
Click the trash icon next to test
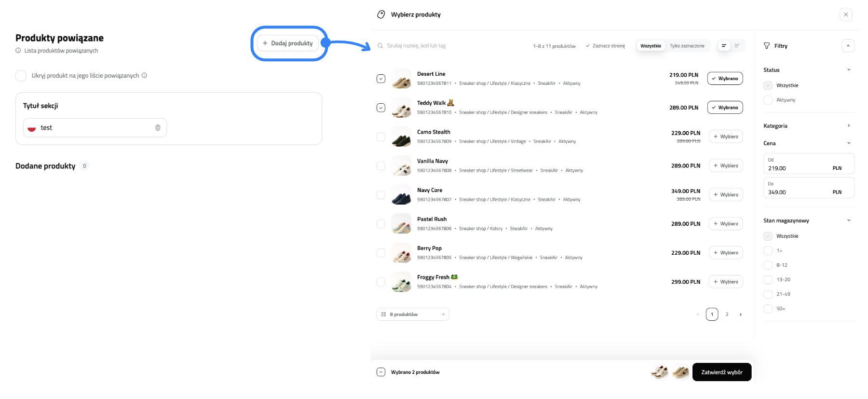pos(158,128)
